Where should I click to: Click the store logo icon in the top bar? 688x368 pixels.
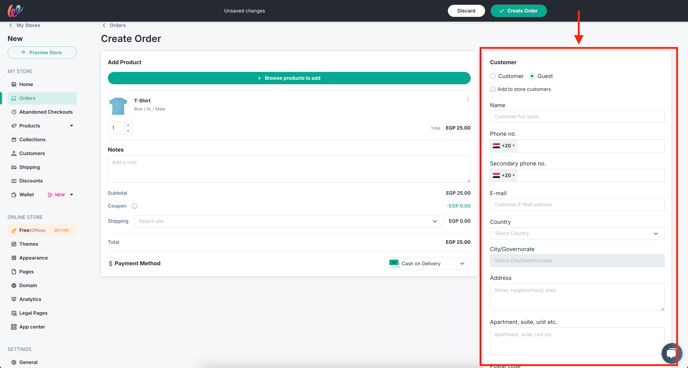pos(15,11)
